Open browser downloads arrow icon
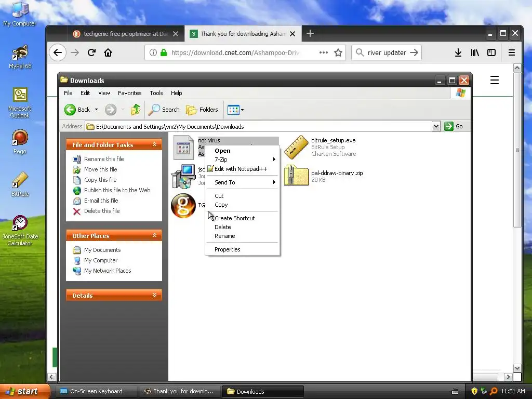 458,52
